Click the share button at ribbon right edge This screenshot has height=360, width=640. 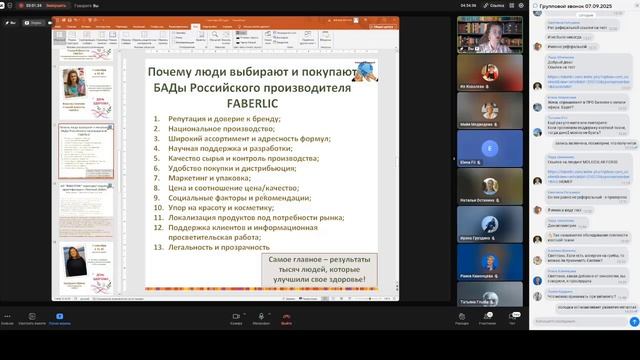383,27
